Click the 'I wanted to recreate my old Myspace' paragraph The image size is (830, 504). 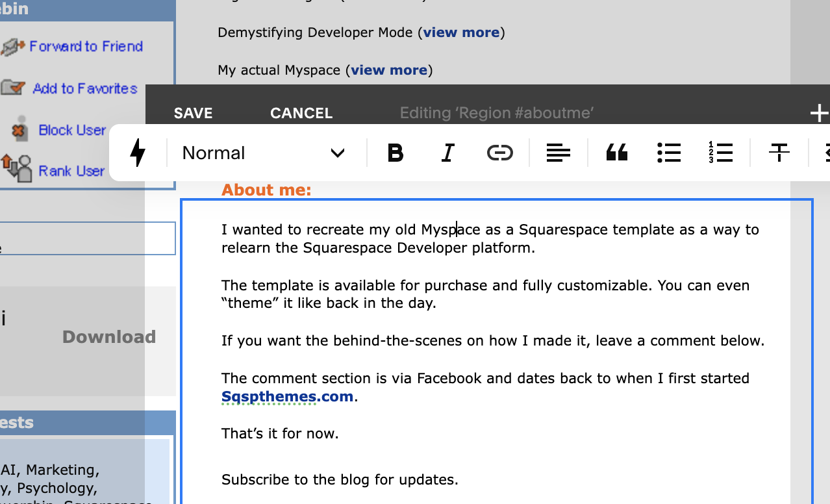(x=490, y=238)
